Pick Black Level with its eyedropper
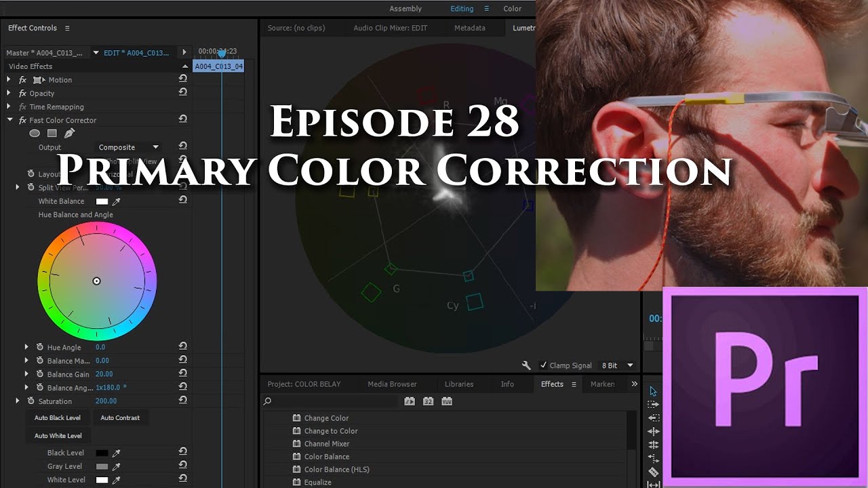The width and height of the screenshot is (868, 488). 116,453
